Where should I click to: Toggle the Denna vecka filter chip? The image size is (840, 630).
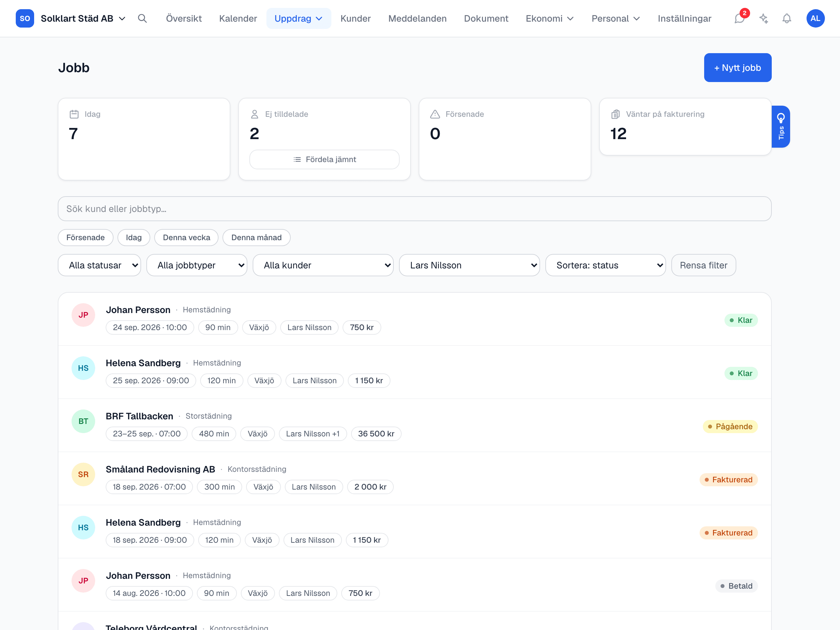point(186,237)
